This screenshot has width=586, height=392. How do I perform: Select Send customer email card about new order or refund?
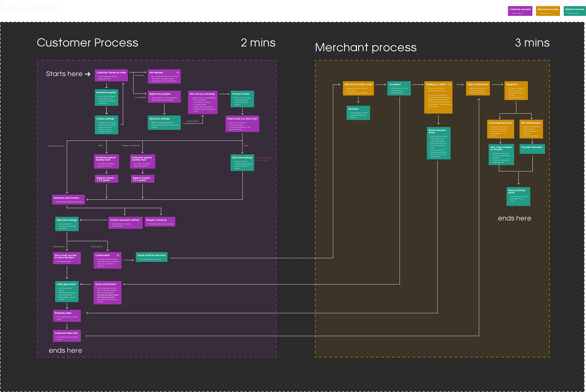pos(518,197)
